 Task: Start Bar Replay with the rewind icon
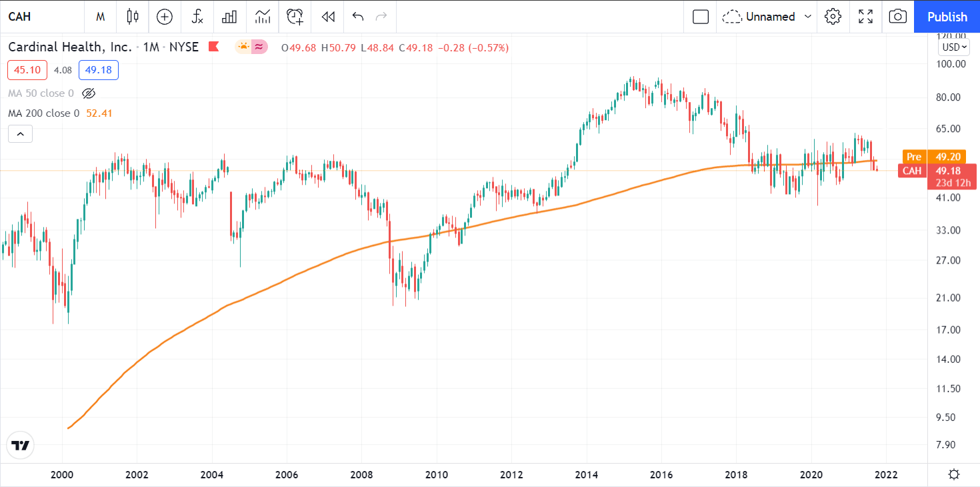[327, 17]
